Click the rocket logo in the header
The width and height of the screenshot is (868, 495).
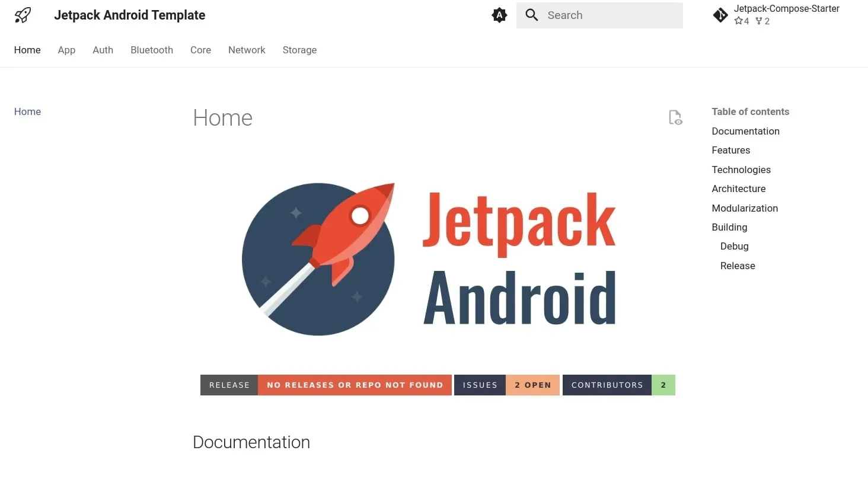22,15
